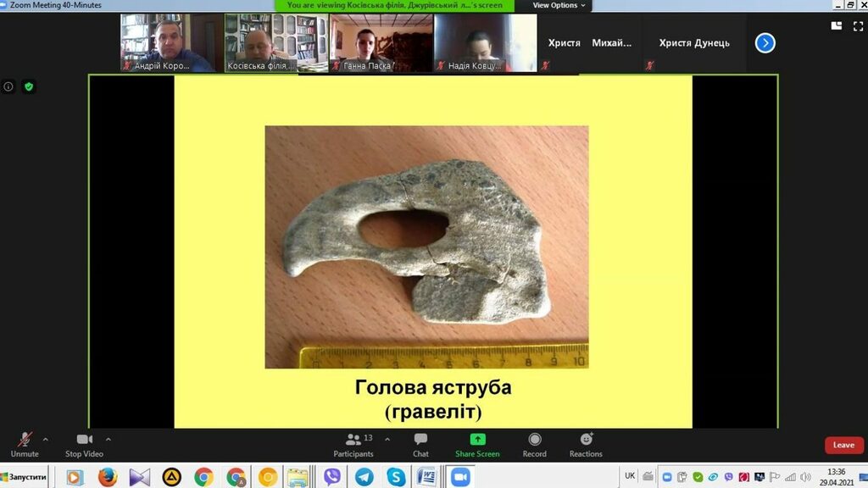Stop the video camera
The width and height of the screenshot is (868, 488).
[x=84, y=444]
